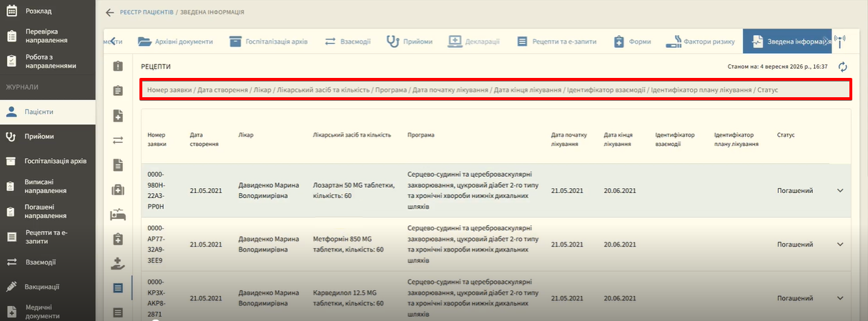Select the hospital bed icon in vertical strip
This screenshot has width=868, height=321.
[118, 214]
